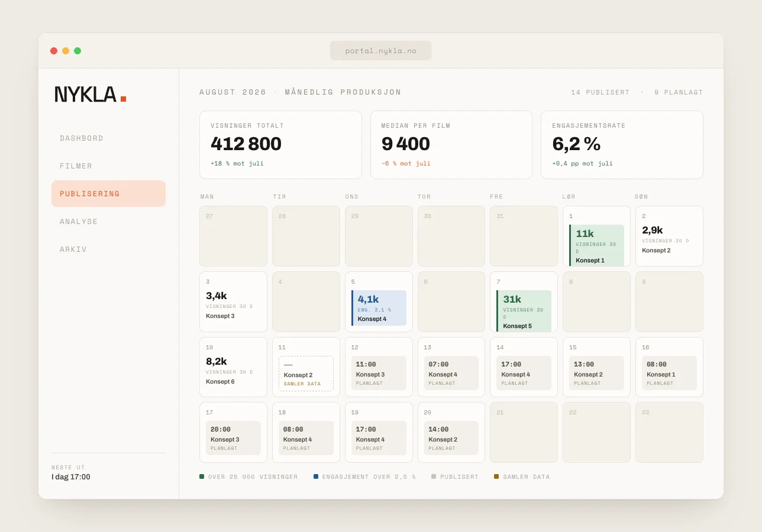Open the Median per film card

451,145
